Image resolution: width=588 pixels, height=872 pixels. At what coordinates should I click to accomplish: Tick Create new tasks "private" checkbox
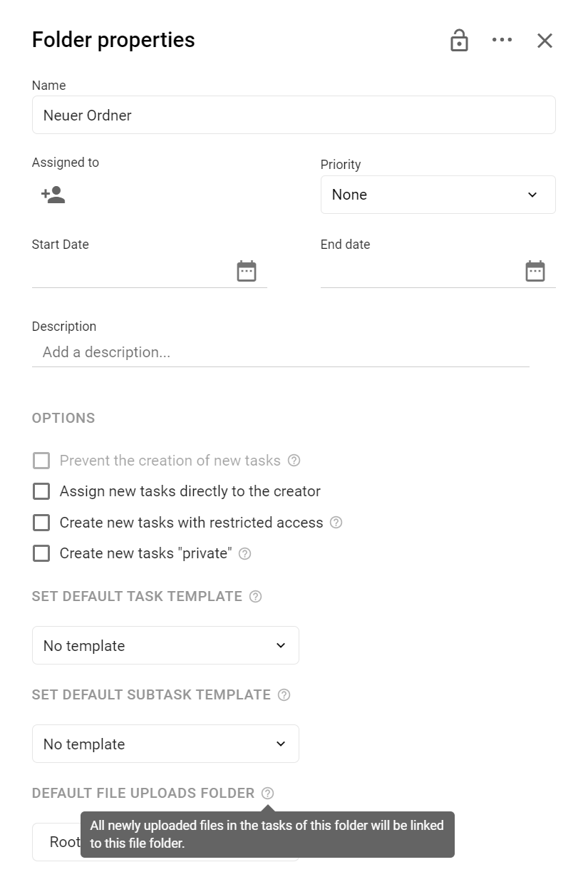tap(41, 553)
